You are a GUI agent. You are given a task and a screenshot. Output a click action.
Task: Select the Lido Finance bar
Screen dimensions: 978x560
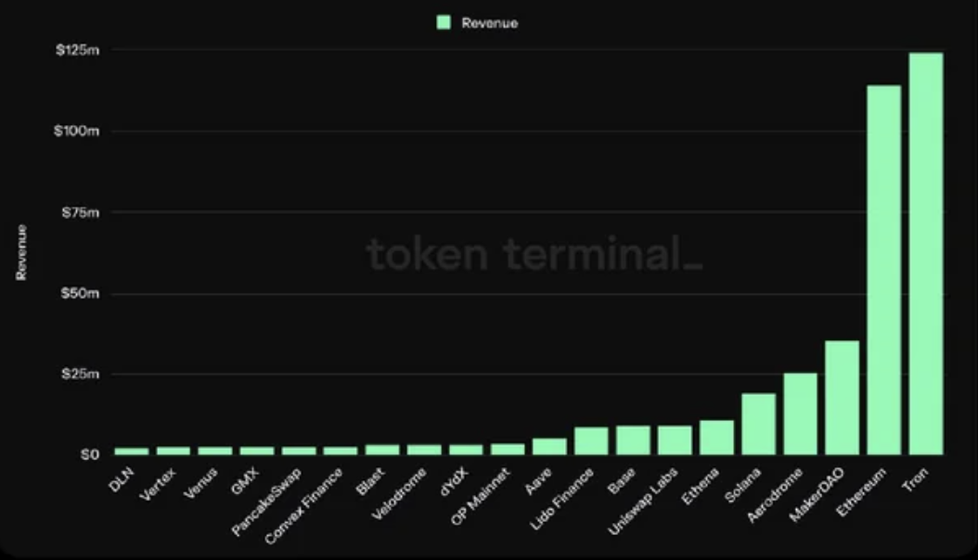(x=591, y=441)
